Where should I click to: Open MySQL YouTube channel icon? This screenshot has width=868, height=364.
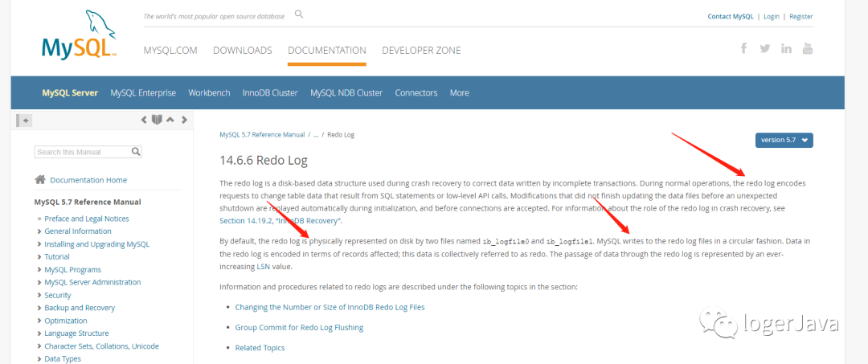point(808,48)
